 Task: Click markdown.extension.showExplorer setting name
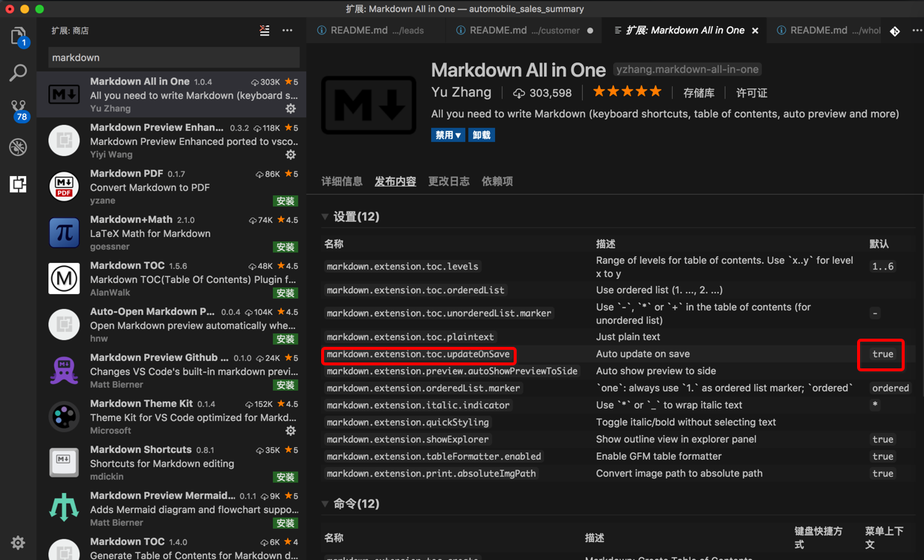(x=407, y=440)
